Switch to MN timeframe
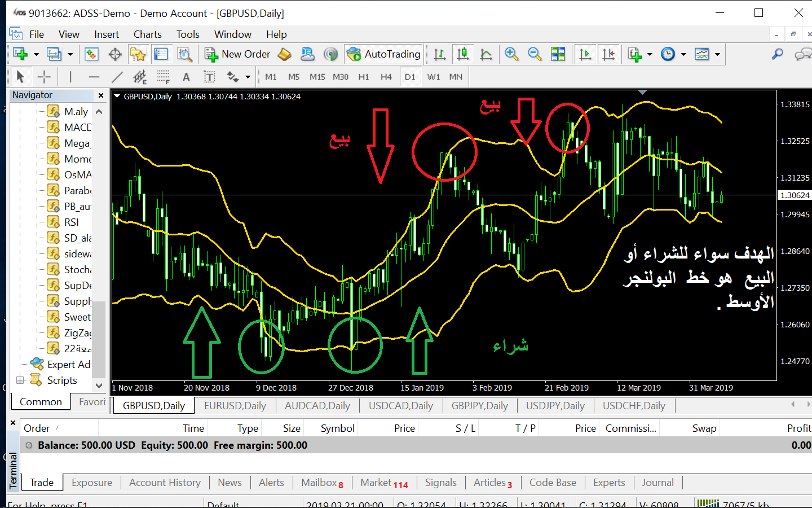 (x=456, y=77)
